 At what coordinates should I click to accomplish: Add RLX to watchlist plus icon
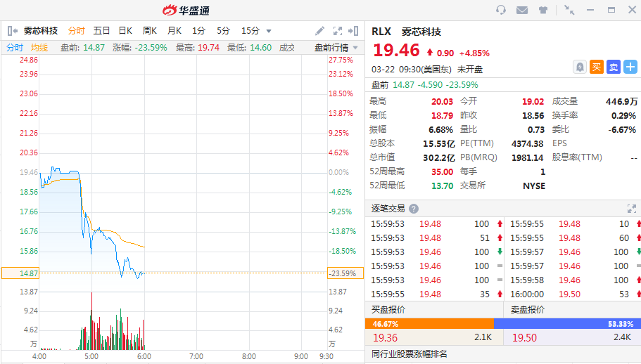click(630, 67)
